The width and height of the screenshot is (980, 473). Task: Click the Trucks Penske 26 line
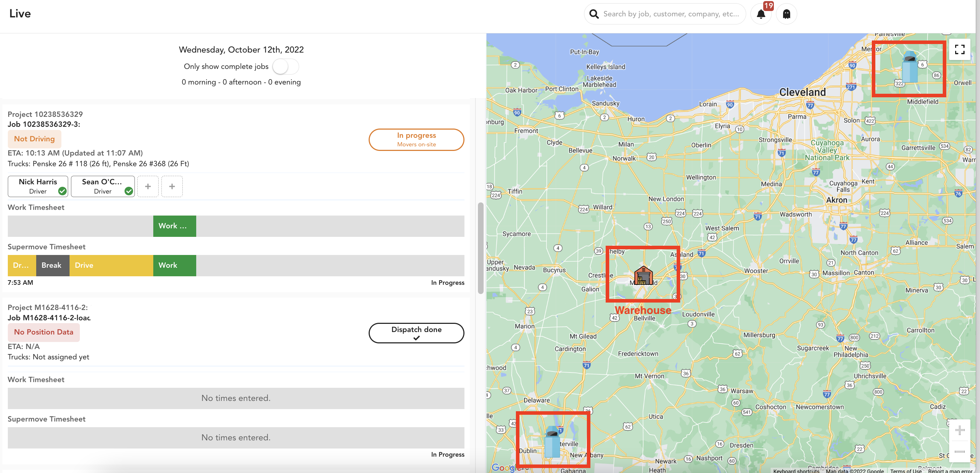click(x=98, y=164)
